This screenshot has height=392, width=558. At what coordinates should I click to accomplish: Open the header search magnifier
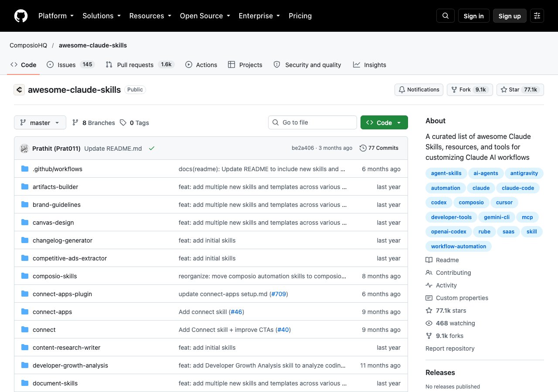pos(446,16)
